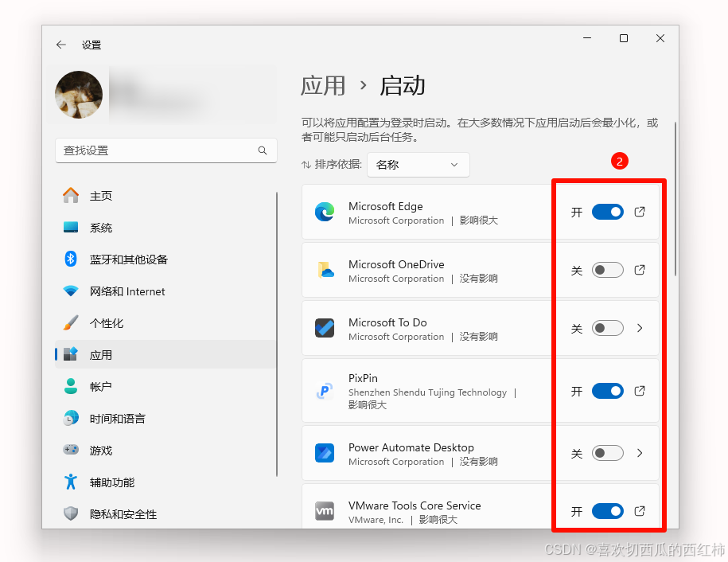Click the Microsoft Edge app icon
Viewport: 728px width, 562px height.
pos(325,212)
